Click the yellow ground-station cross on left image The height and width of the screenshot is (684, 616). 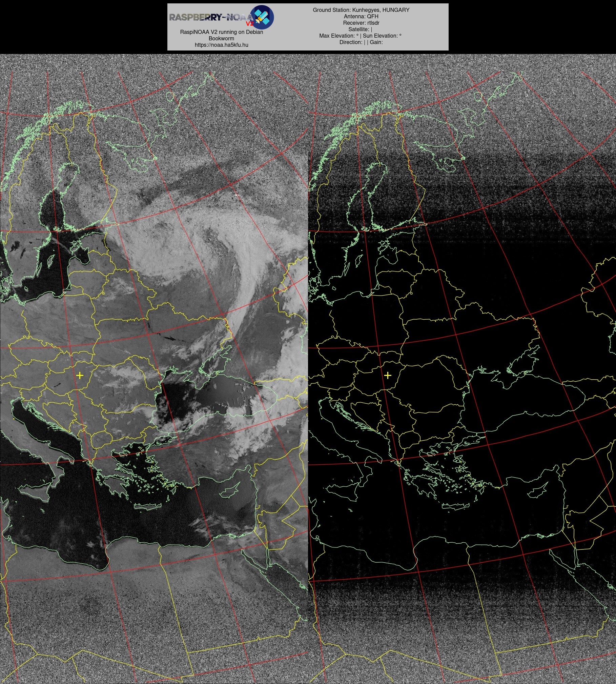[80, 375]
